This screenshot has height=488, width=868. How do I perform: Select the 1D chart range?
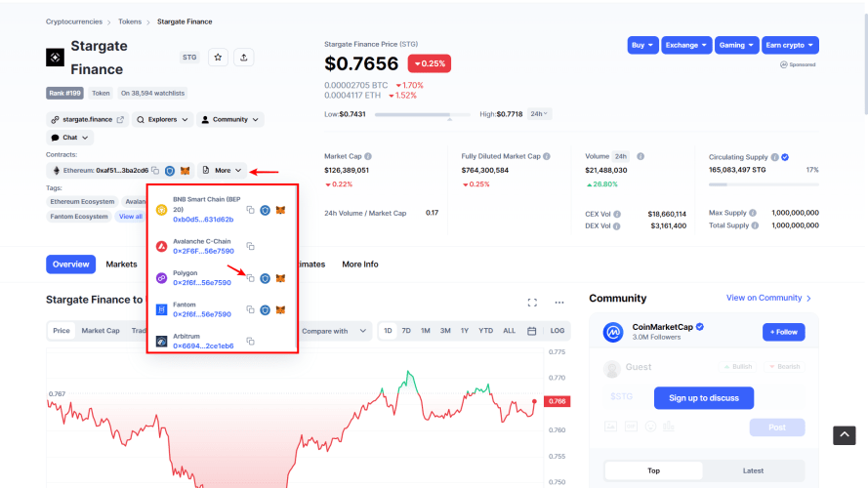[x=388, y=330]
